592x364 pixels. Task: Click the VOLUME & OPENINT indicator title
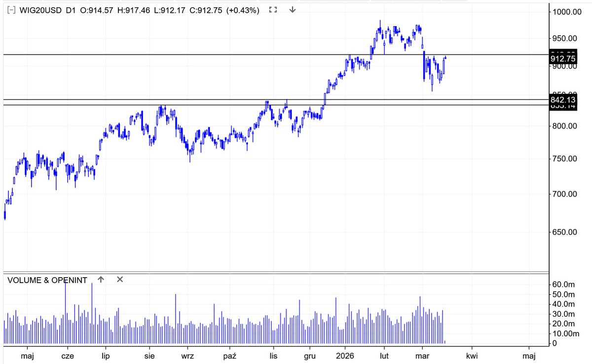pos(47,280)
